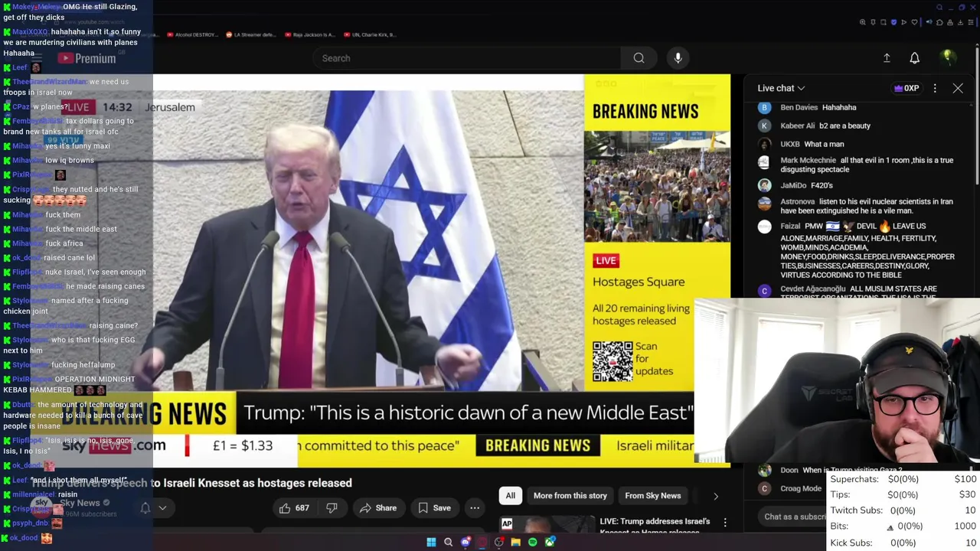Open Discord-like chat app in taskbar
Screen dimensions: 980x551
(x=465, y=542)
